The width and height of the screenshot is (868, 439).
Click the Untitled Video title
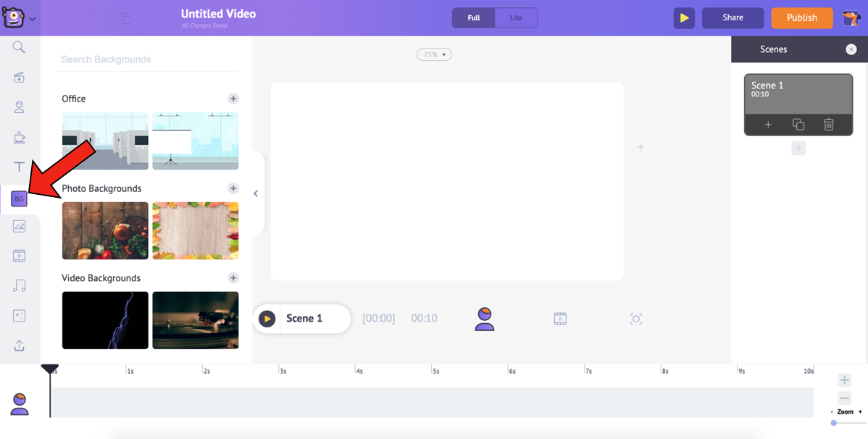[218, 14]
